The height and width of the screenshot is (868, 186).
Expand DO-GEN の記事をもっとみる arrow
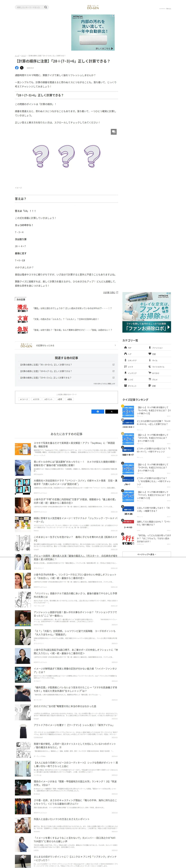[115, 345]
